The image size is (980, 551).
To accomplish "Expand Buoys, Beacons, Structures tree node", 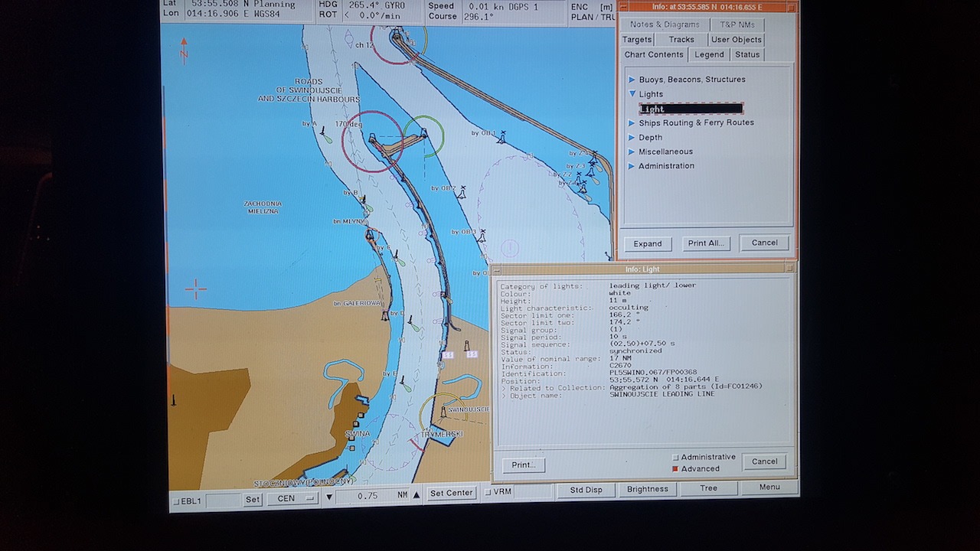I will 632,80.
